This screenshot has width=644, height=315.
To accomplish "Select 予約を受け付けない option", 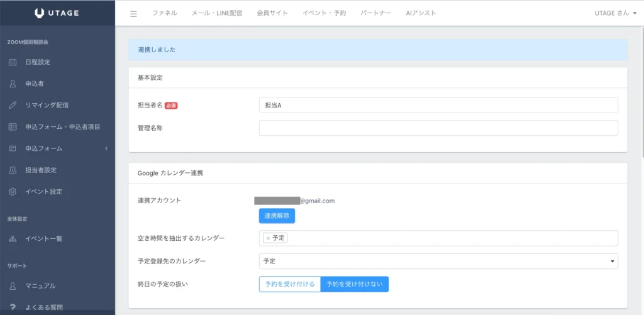I will pos(355,284).
